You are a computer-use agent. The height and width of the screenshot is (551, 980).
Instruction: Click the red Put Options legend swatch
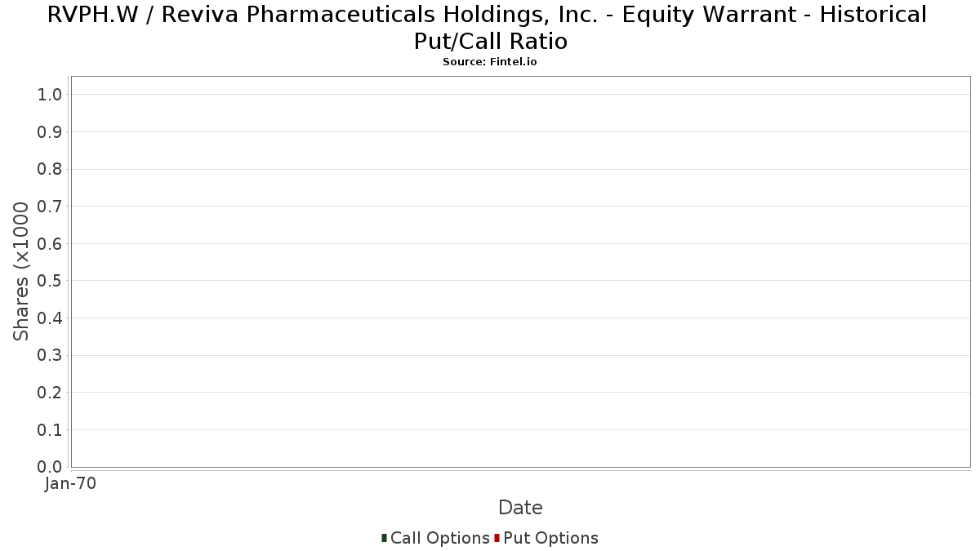497,538
